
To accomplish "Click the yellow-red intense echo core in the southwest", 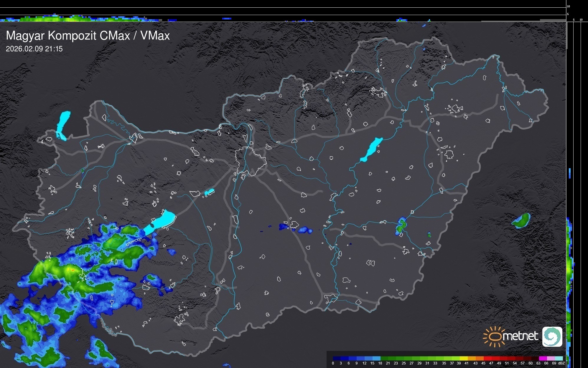I will coord(72,270).
